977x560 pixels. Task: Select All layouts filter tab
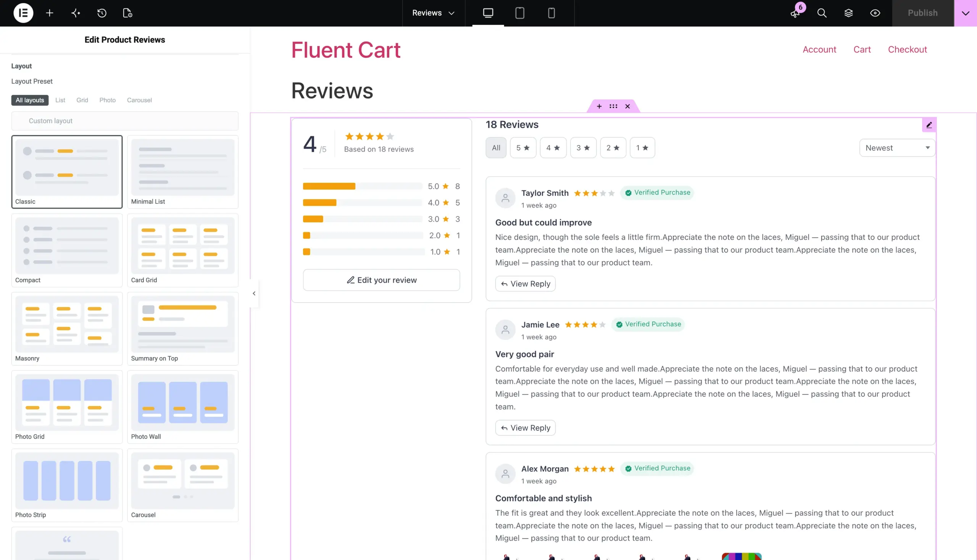30,100
